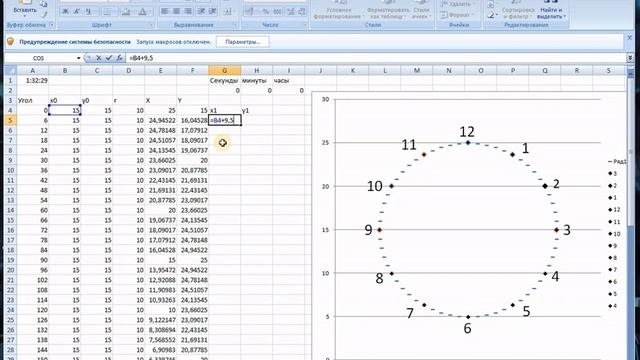
Task: Click the 3 o'clock data point on the chart
Action: coord(556,230)
